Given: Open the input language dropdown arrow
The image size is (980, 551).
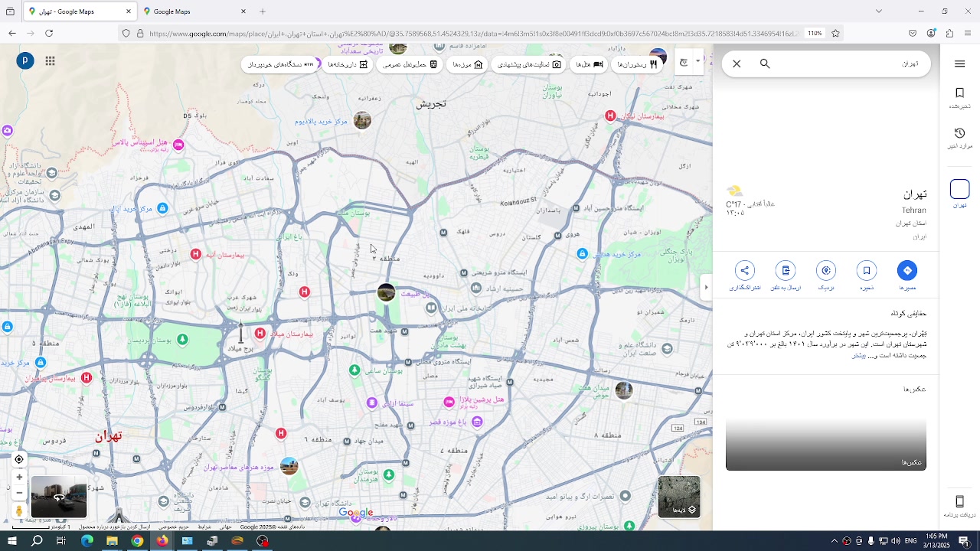Looking at the screenshot, I should (697, 62).
